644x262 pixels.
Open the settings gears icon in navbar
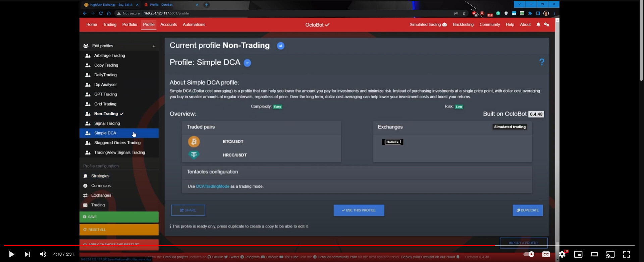(546, 25)
